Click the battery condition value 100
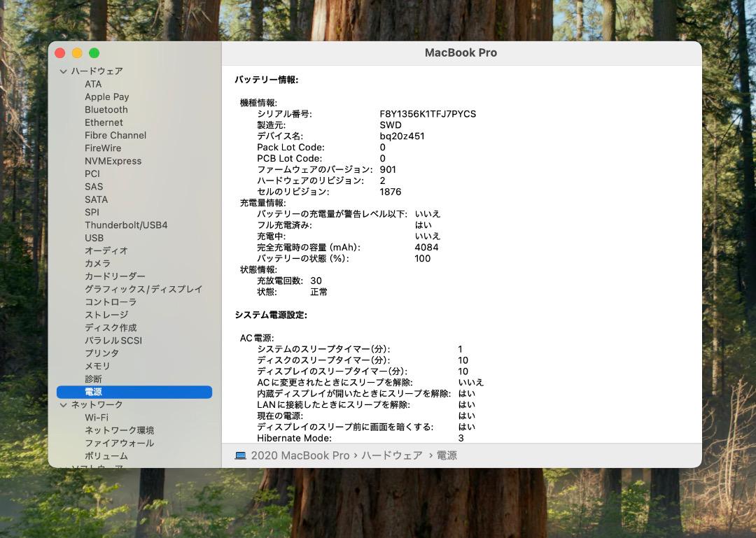This screenshot has height=538, width=756. (422, 258)
